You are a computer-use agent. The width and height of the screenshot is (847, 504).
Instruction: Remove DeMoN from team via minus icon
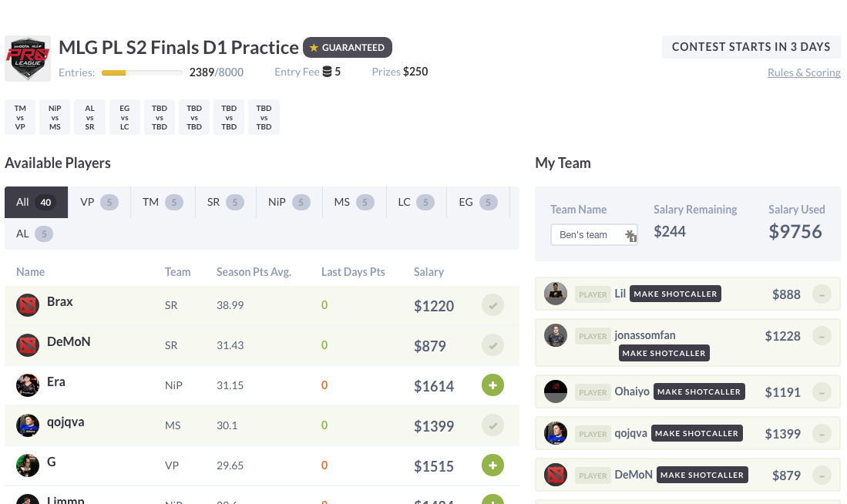click(822, 475)
